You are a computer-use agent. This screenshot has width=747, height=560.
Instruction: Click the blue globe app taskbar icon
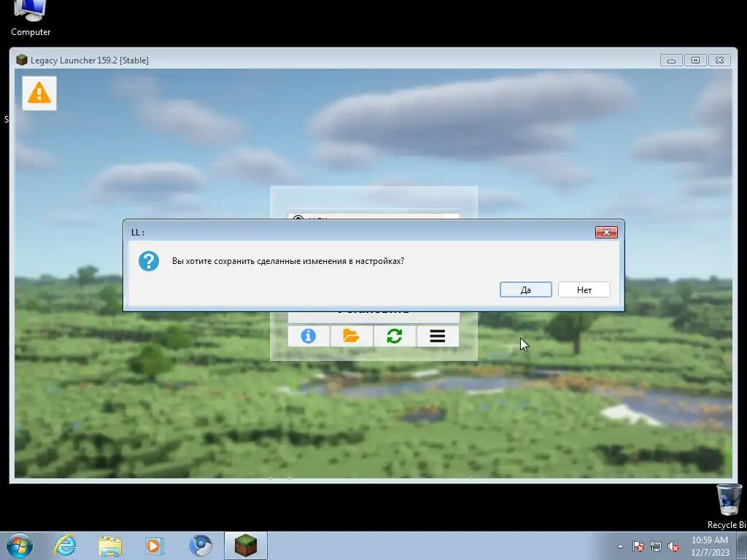click(x=201, y=545)
